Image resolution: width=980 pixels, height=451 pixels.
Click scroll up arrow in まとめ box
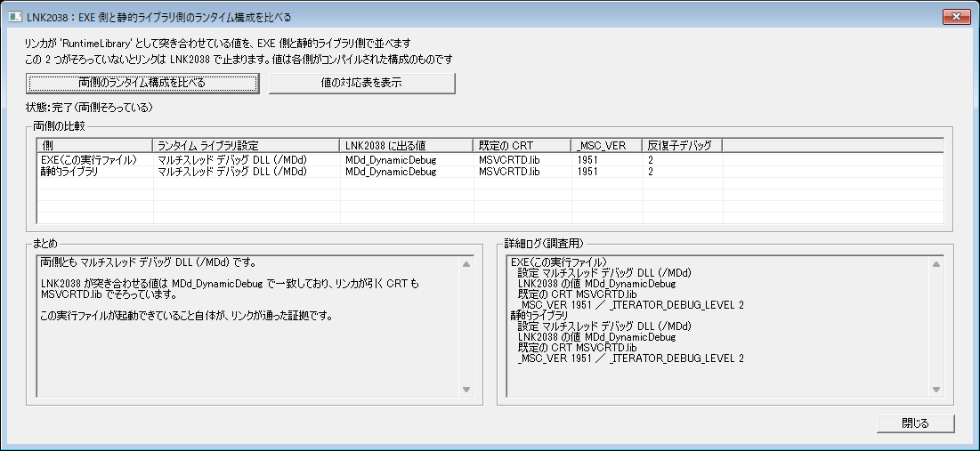pyautogui.click(x=466, y=264)
